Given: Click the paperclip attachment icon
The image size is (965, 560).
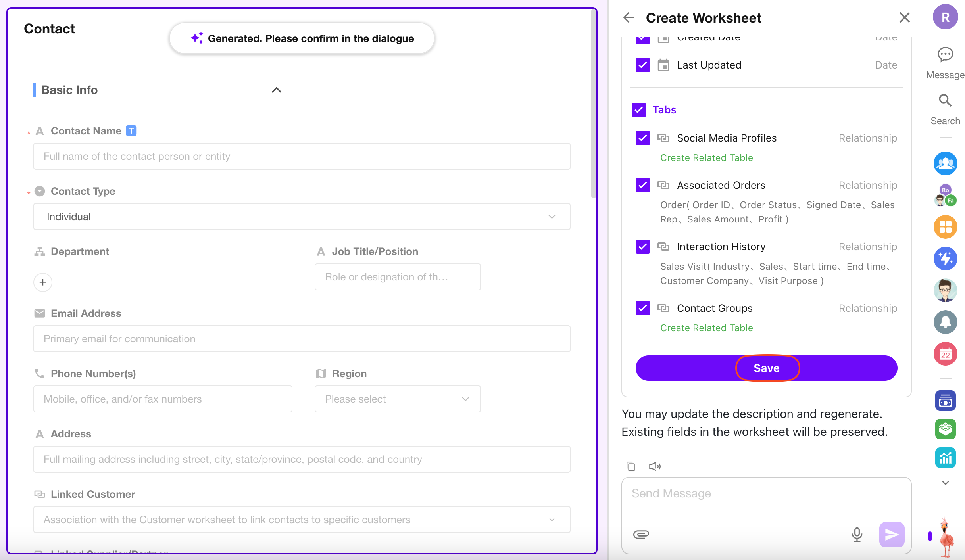Looking at the screenshot, I should click(641, 534).
